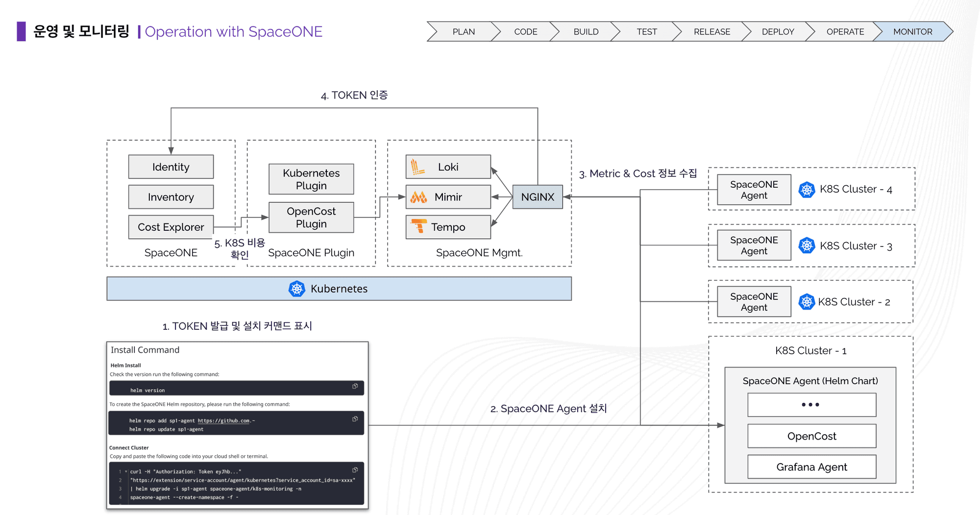Select the RELEASE pipeline stage
The height and width of the screenshot is (515, 980).
pyautogui.click(x=712, y=31)
